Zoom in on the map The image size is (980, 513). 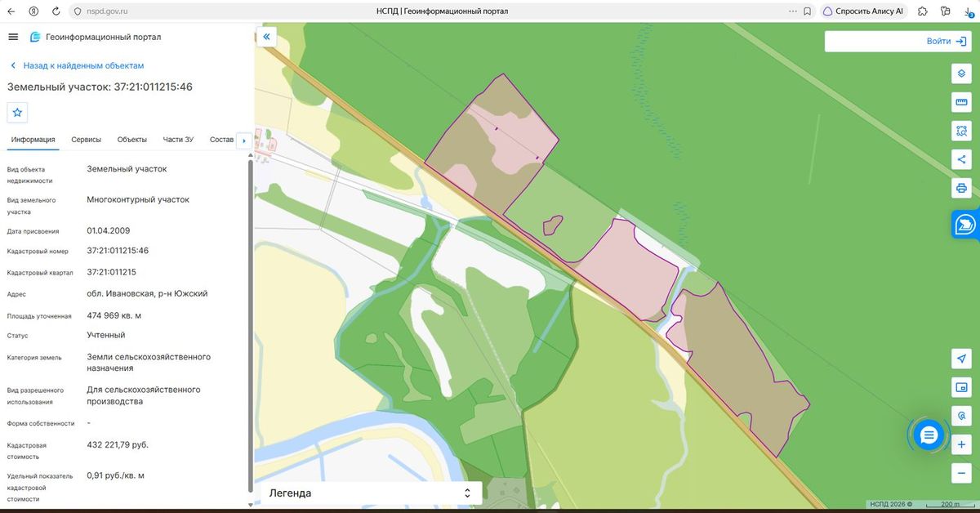[x=962, y=445]
